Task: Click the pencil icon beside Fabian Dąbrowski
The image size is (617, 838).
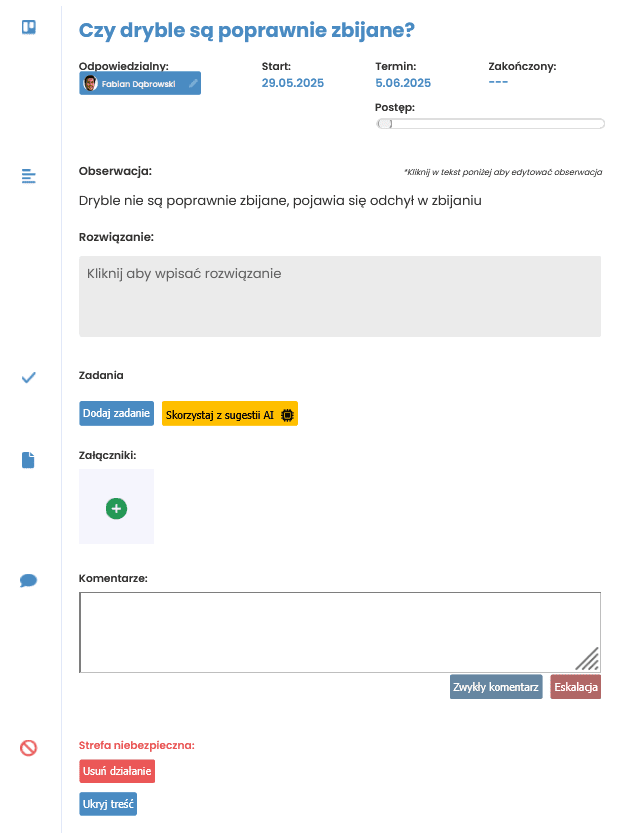Action: [193, 83]
